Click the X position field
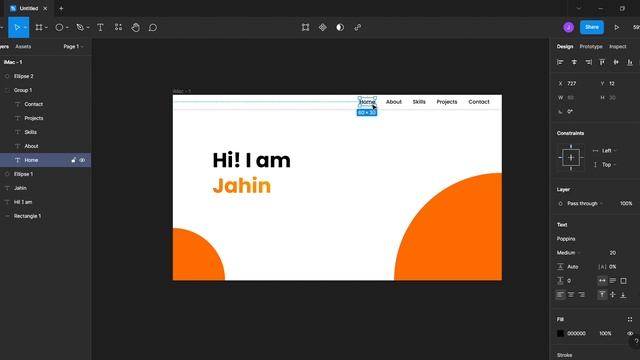The image size is (640, 360). [572, 83]
